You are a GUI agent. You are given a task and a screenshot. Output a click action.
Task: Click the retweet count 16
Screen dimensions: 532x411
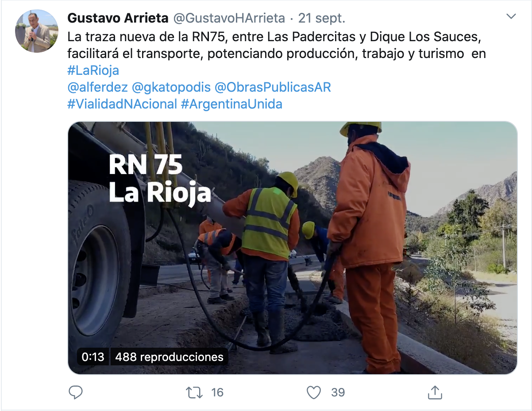click(217, 392)
